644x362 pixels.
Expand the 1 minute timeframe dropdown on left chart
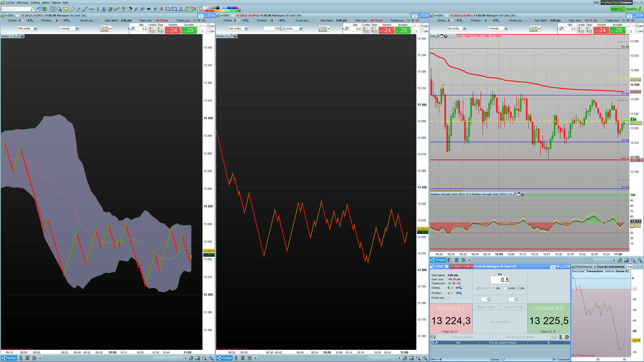77,28
